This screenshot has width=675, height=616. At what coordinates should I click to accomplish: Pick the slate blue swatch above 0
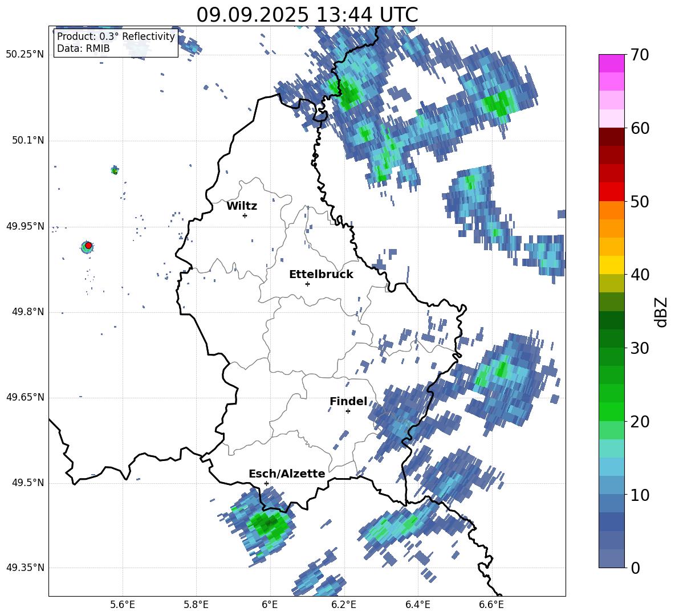pos(611,558)
